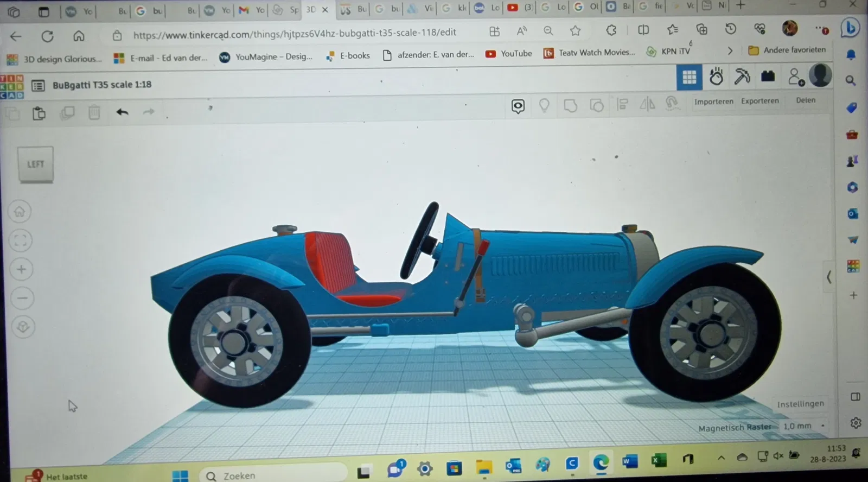Toggle perspective or orthographic view
The height and width of the screenshot is (482, 868).
pos(23,327)
